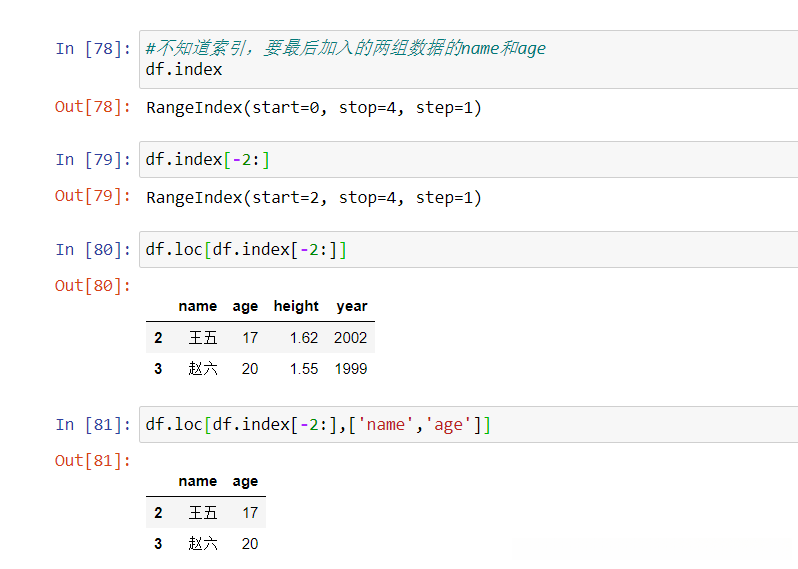798x569 pixels.
Task: Click the height column header in the table
Action: [x=296, y=306]
